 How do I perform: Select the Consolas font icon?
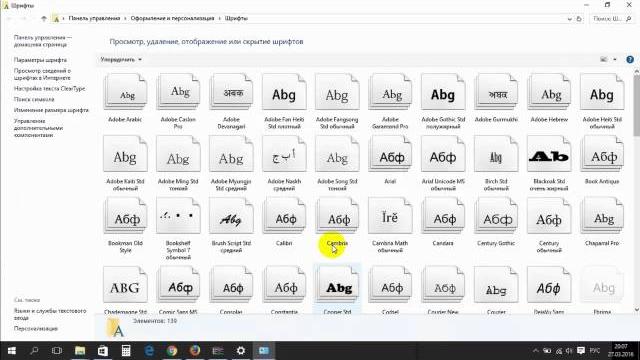pos(231,284)
